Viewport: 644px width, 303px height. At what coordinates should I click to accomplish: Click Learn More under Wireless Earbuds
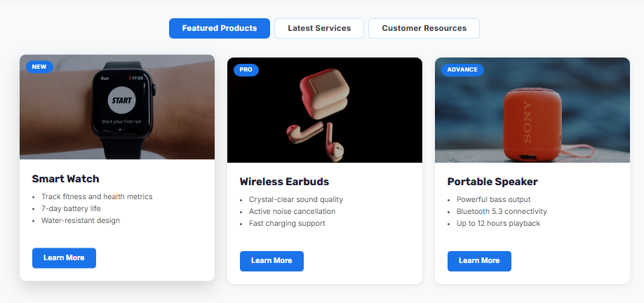[x=271, y=261]
